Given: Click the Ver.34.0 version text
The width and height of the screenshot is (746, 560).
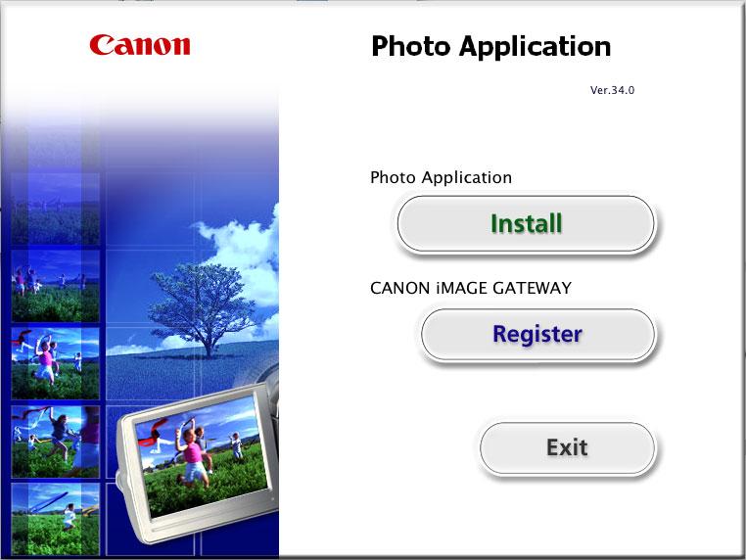Looking at the screenshot, I should (x=612, y=90).
